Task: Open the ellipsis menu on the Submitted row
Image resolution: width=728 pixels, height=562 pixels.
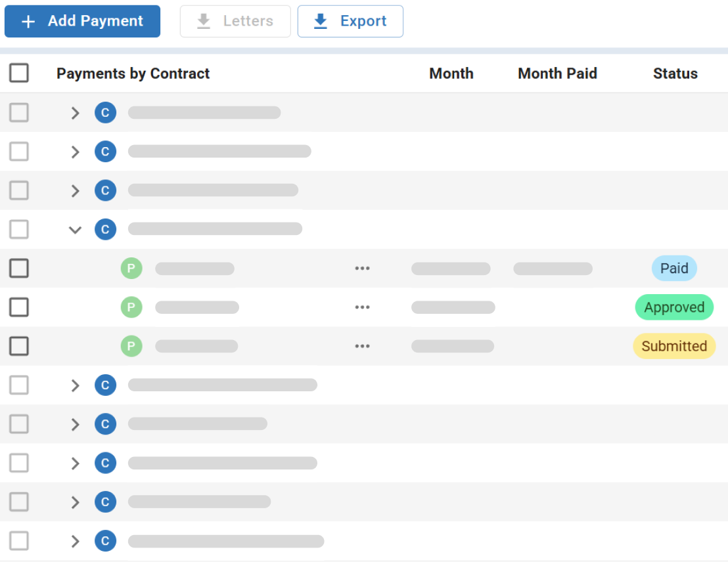Action: click(362, 346)
